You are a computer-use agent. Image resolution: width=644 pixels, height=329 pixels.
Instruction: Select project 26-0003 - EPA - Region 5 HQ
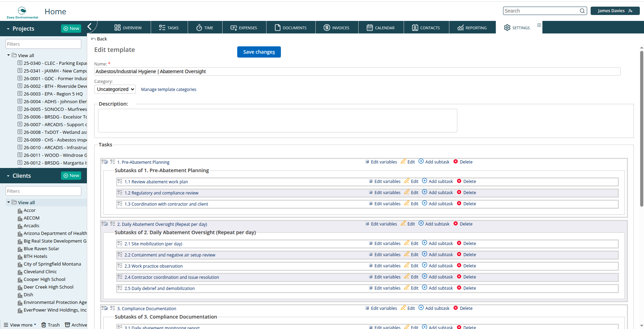pos(53,94)
